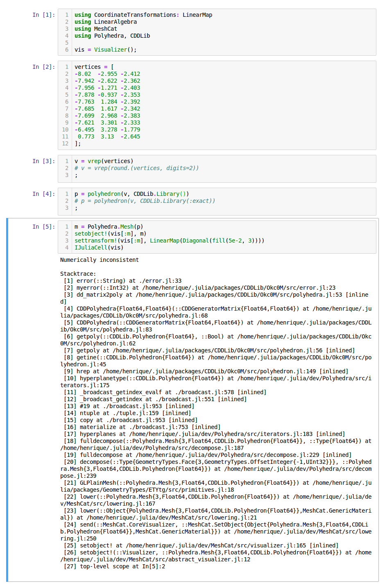Click the 'Numerically inconsistent' error message

point(100,260)
